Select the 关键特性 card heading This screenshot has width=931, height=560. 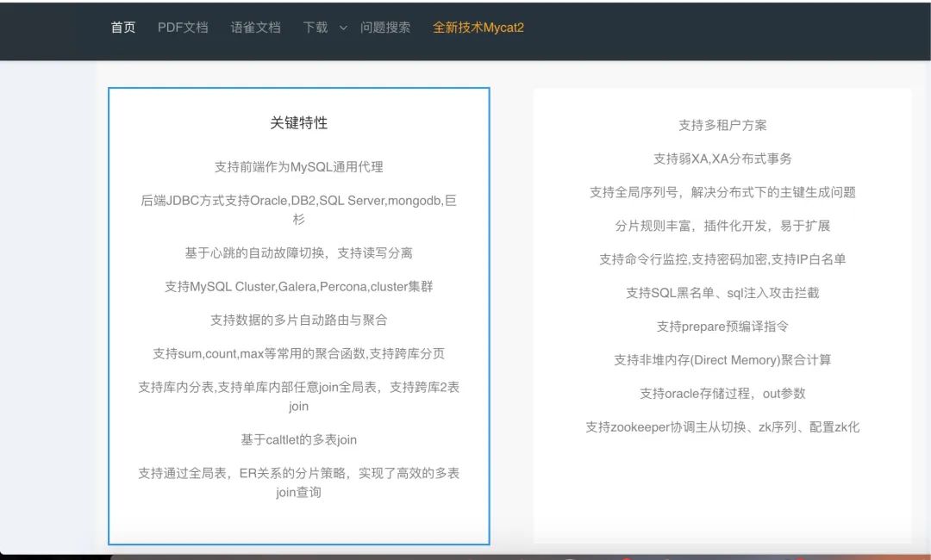[x=299, y=123]
